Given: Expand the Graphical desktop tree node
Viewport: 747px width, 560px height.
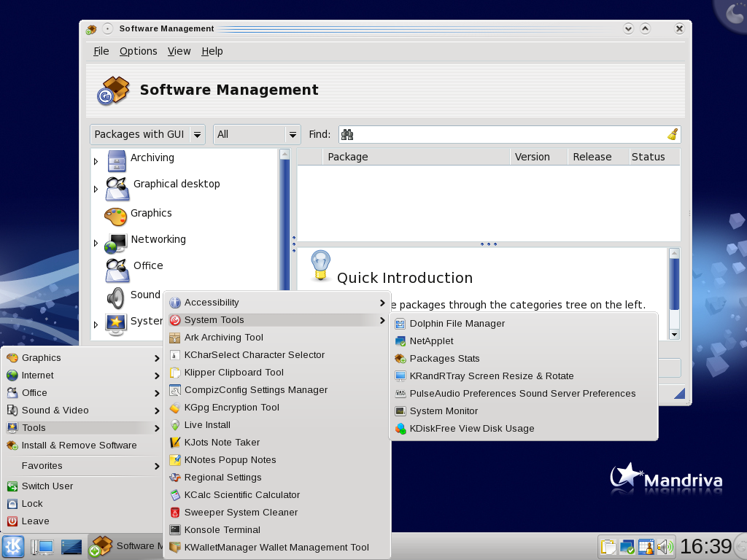Looking at the screenshot, I should click(x=96, y=189).
